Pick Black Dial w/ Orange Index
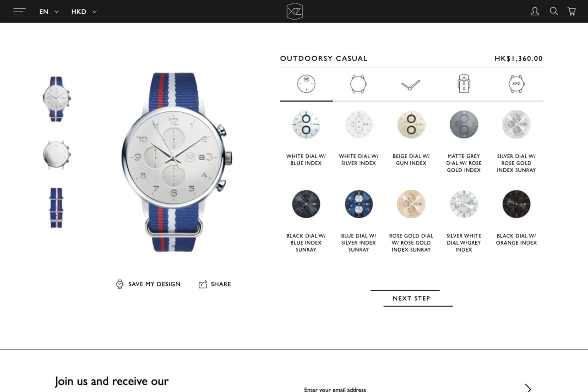The width and height of the screenshot is (588, 392). pyautogui.click(x=516, y=218)
